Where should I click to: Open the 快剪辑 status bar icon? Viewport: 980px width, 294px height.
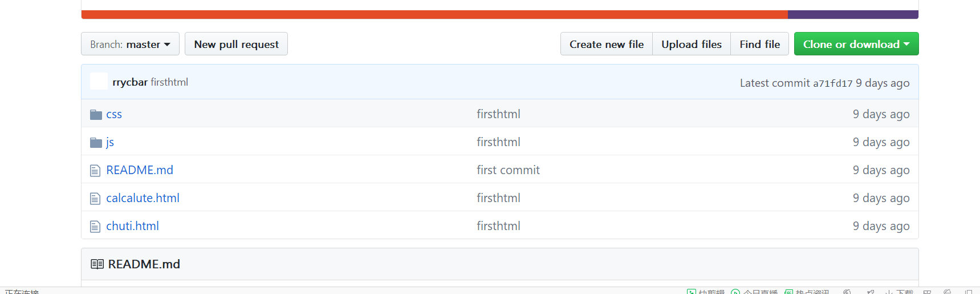(x=692, y=292)
